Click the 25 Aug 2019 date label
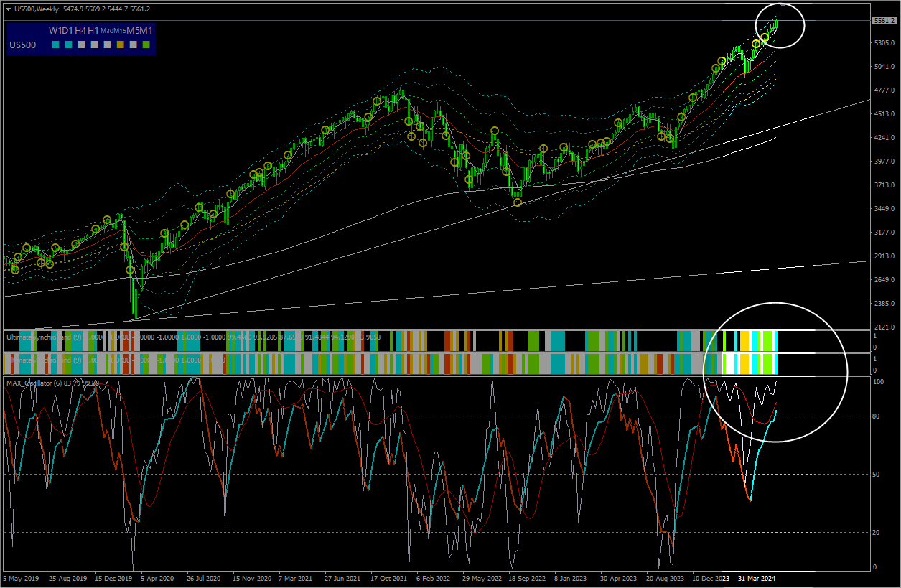Image resolution: width=901 pixels, height=588 pixels. [x=67, y=578]
